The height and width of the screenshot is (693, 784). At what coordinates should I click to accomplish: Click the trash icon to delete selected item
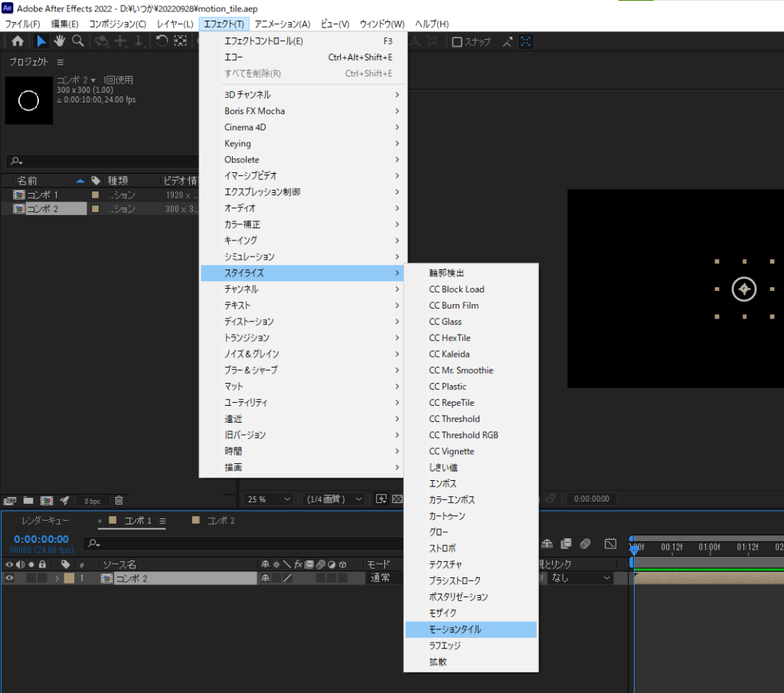[119, 500]
